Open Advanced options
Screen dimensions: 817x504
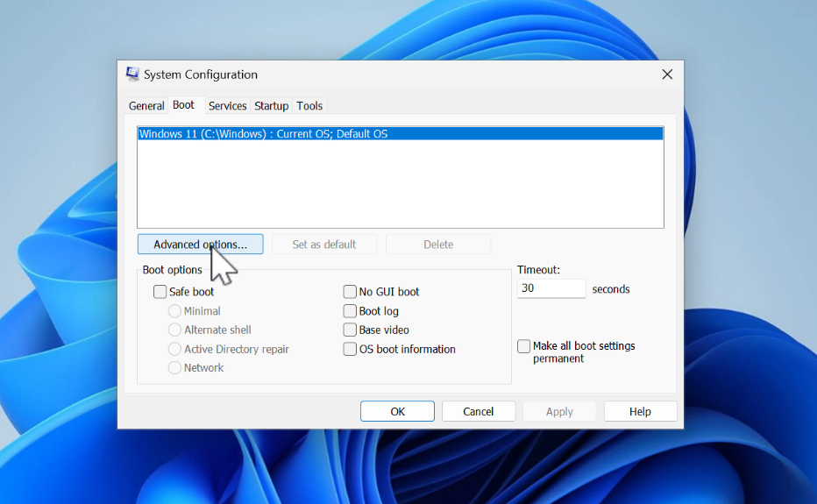[x=200, y=245]
